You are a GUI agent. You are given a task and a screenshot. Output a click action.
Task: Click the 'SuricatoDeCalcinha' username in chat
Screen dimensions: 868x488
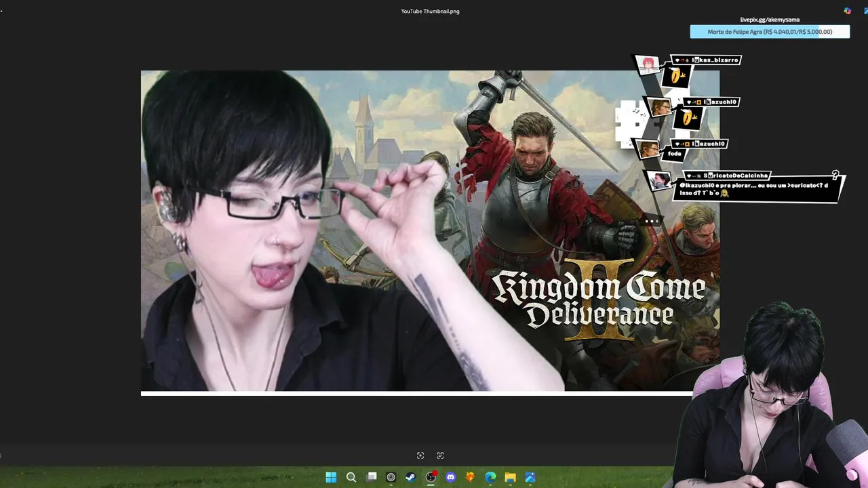736,176
